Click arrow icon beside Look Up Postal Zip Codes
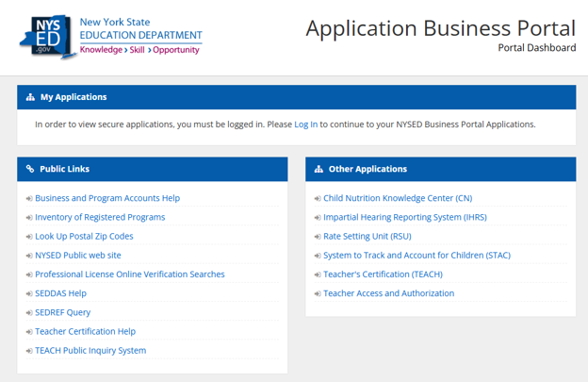Image resolution: width=588 pixels, height=382 pixels. tap(29, 237)
